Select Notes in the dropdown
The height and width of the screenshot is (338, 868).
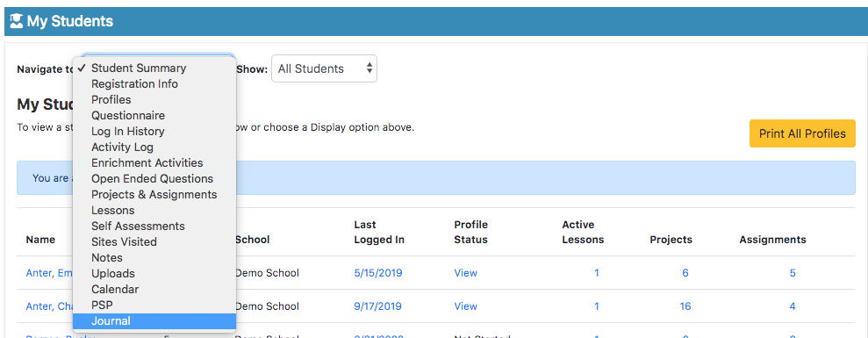pos(154,257)
